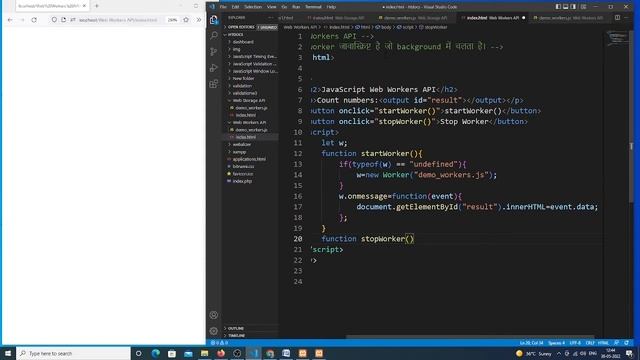Click the body breadcrumb segment

click(383, 27)
